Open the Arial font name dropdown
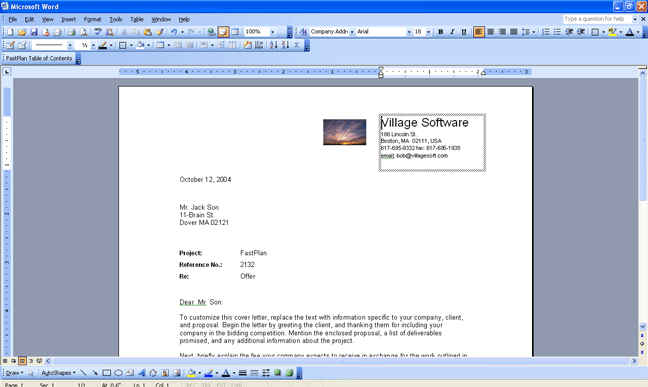Viewport: 648px width, 387px height. click(409, 32)
